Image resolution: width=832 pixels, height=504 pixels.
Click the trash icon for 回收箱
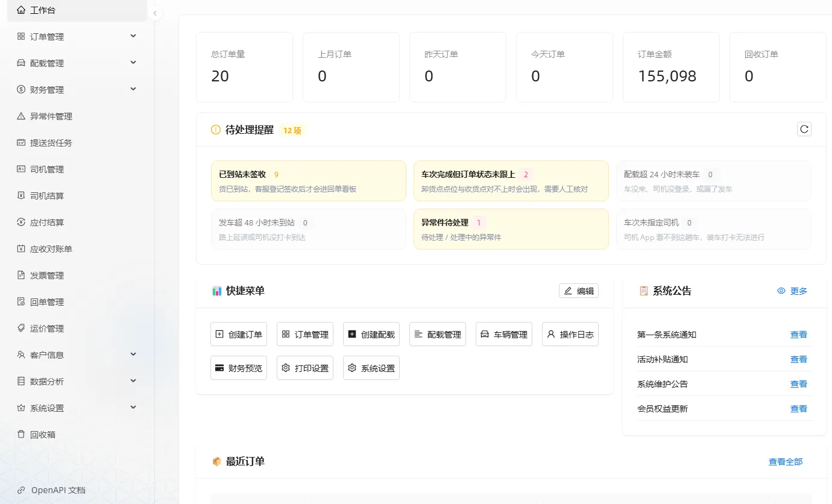click(21, 434)
